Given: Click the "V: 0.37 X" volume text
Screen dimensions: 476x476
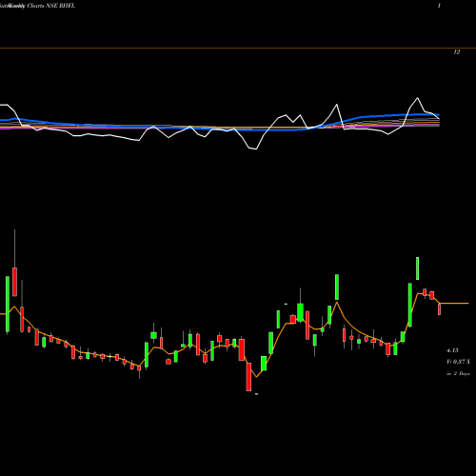Looking at the screenshot, I should pos(458,362).
